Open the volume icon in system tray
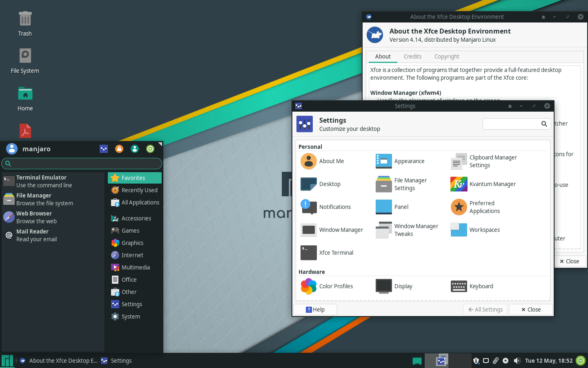 pyautogui.click(x=517, y=361)
